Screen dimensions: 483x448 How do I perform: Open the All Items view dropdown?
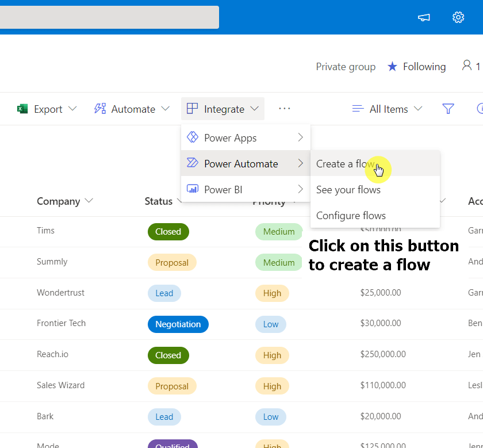coord(418,109)
